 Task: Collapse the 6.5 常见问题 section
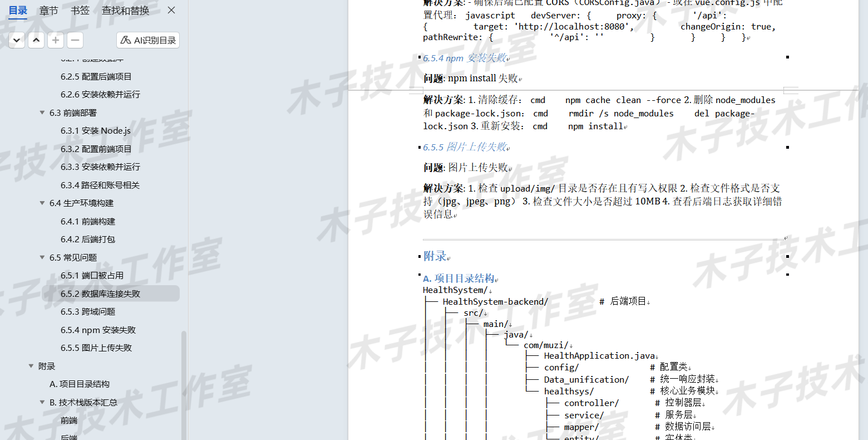[42, 257]
